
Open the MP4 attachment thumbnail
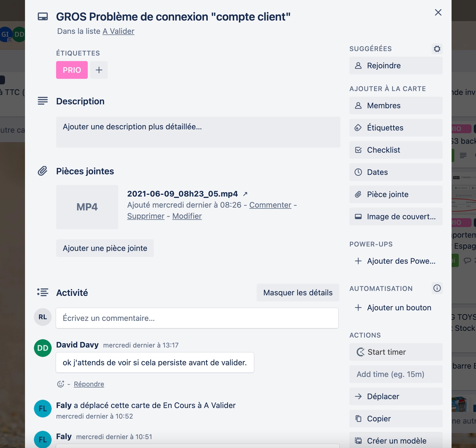click(x=87, y=207)
